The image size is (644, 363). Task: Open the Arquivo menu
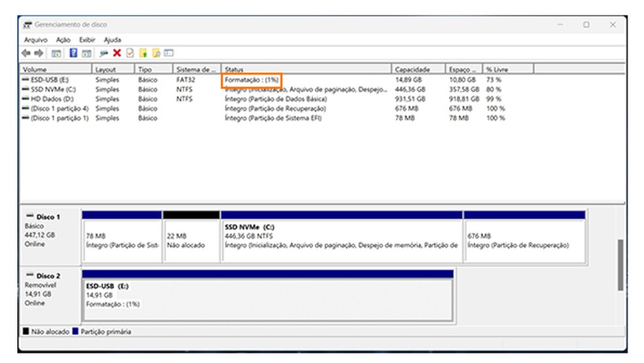(35, 40)
